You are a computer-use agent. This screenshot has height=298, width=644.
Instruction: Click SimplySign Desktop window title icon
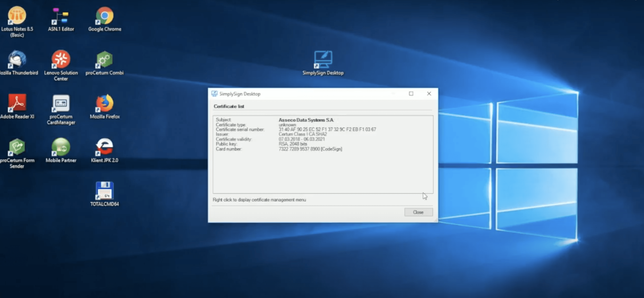(214, 94)
